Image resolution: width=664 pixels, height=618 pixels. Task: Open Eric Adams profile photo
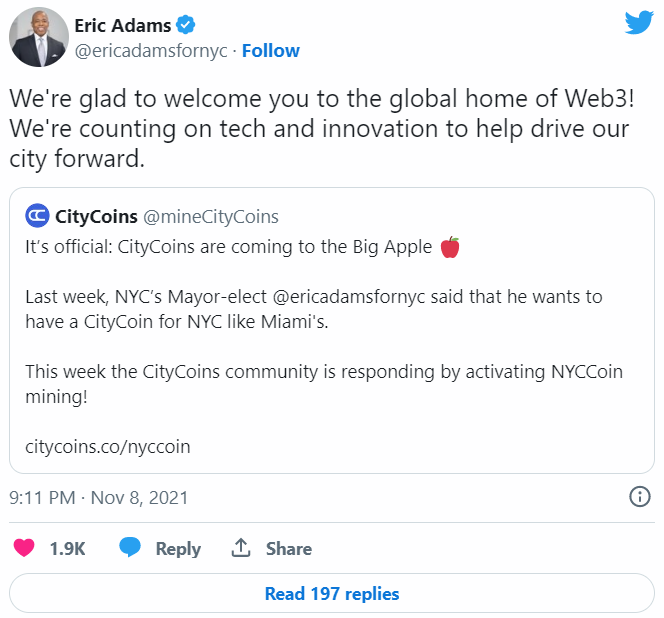click(x=38, y=39)
